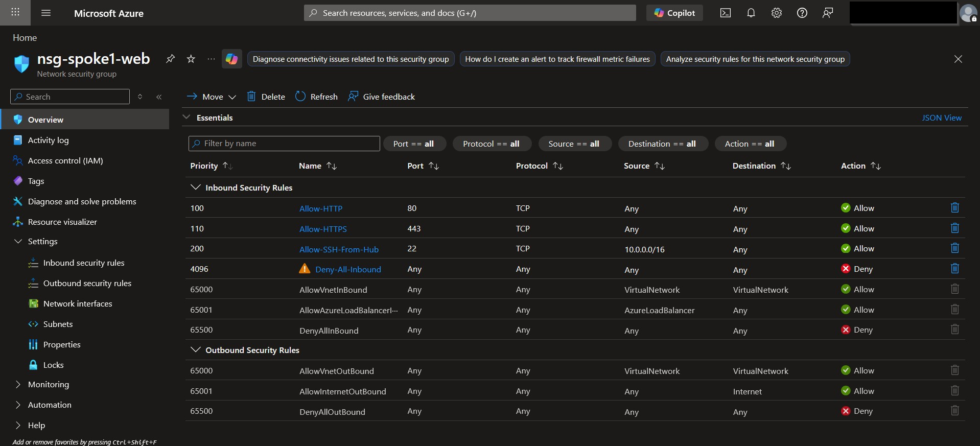980x446 pixels.
Task: Open the more options ellipsis beside title
Action: pos(211,59)
